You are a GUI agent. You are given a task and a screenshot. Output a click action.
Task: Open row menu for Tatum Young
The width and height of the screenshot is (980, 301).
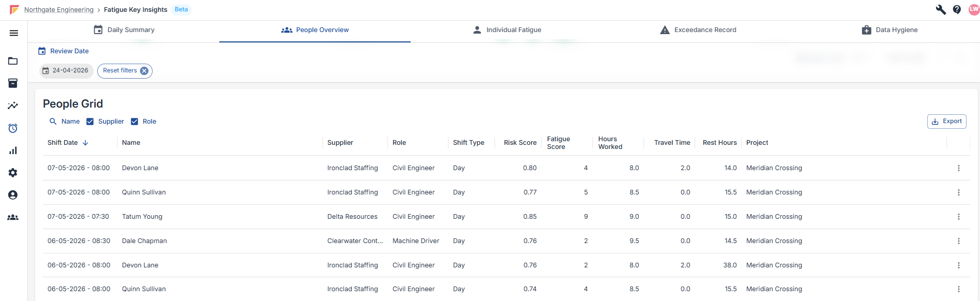pyautogui.click(x=958, y=217)
